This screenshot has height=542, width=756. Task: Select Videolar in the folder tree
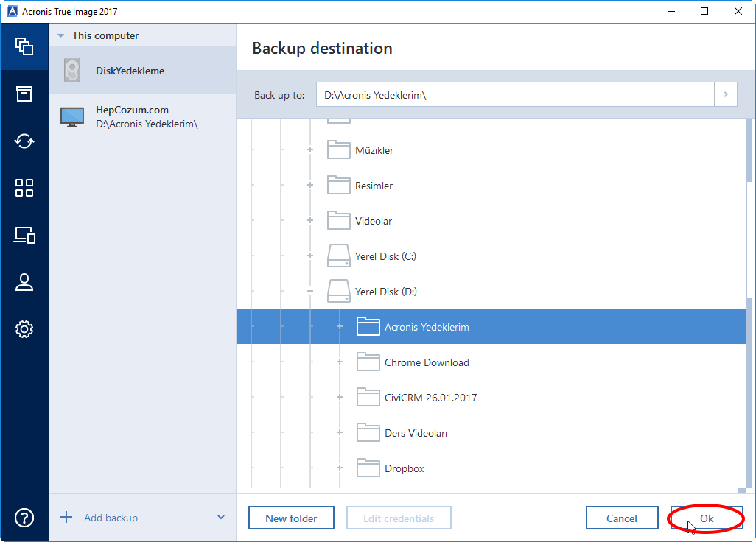(374, 221)
